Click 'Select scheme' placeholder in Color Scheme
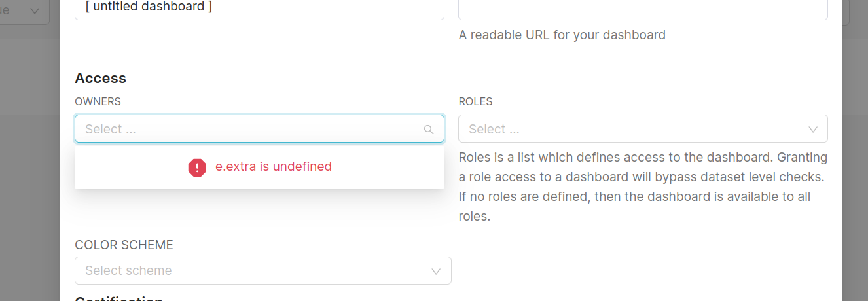 click(x=128, y=271)
